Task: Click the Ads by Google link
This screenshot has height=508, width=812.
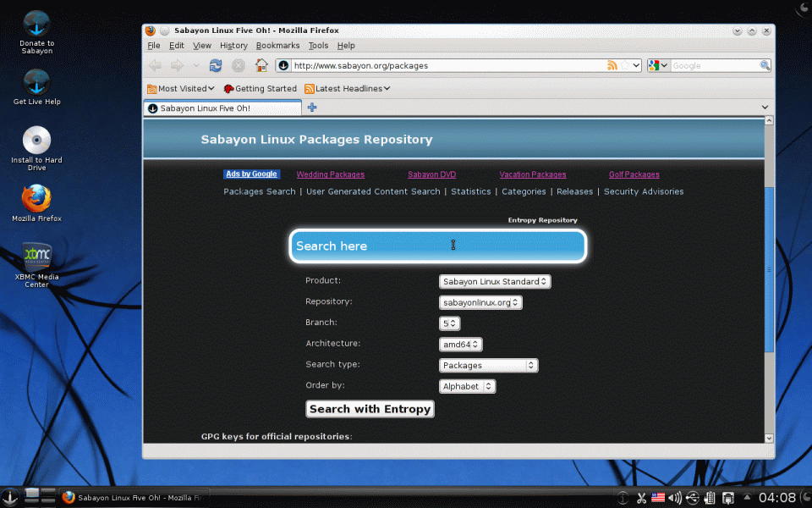Action: click(252, 174)
